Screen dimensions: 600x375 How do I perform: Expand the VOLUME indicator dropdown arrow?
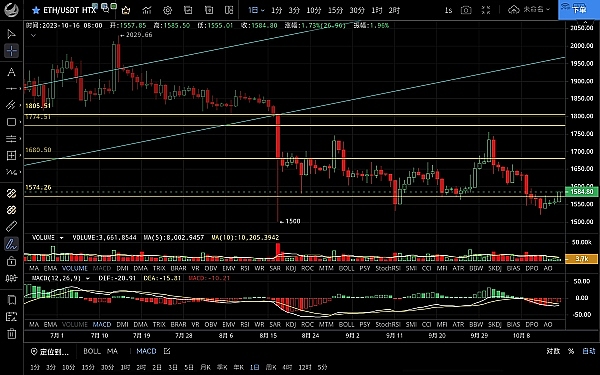point(61,238)
